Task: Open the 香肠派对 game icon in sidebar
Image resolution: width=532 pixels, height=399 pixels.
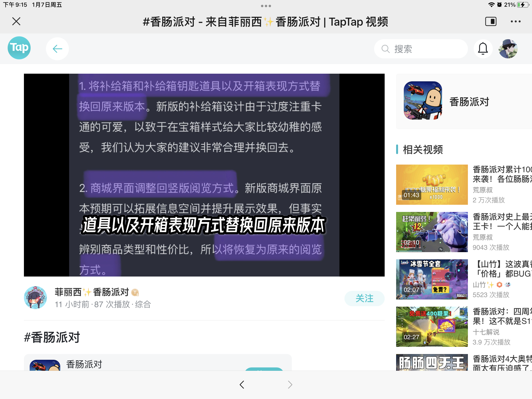Action: [x=423, y=100]
